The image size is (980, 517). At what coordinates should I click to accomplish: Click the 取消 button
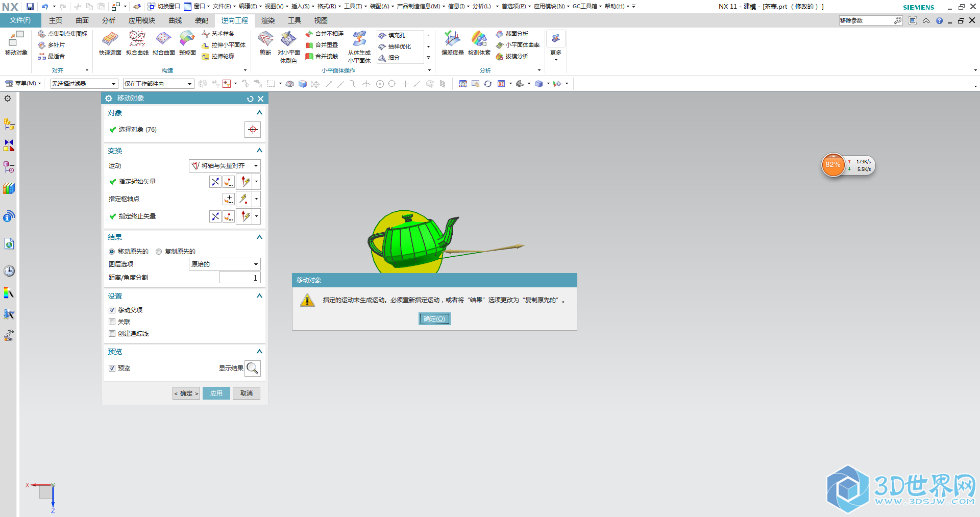tap(247, 393)
